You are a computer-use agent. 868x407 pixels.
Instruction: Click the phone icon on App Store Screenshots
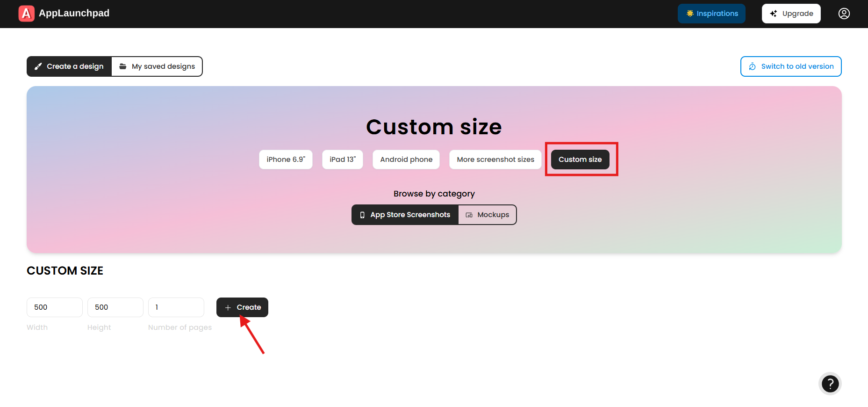(x=362, y=215)
